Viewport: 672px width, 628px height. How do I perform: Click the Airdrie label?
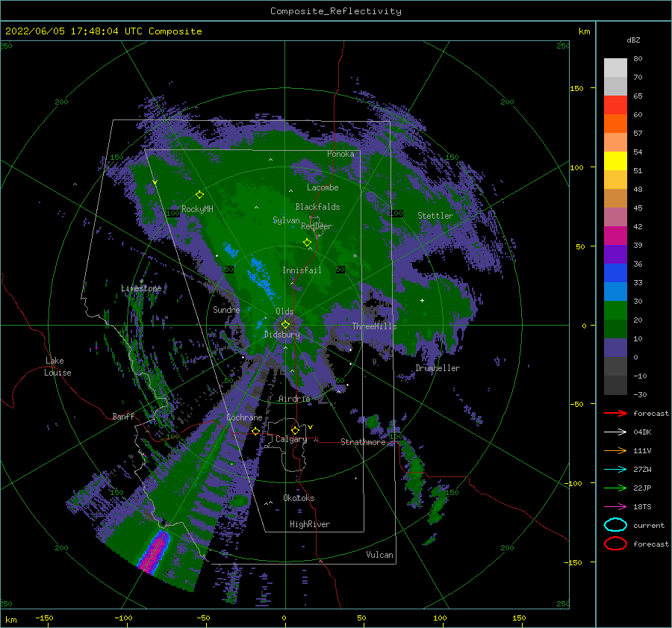click(x=294, y=399)
